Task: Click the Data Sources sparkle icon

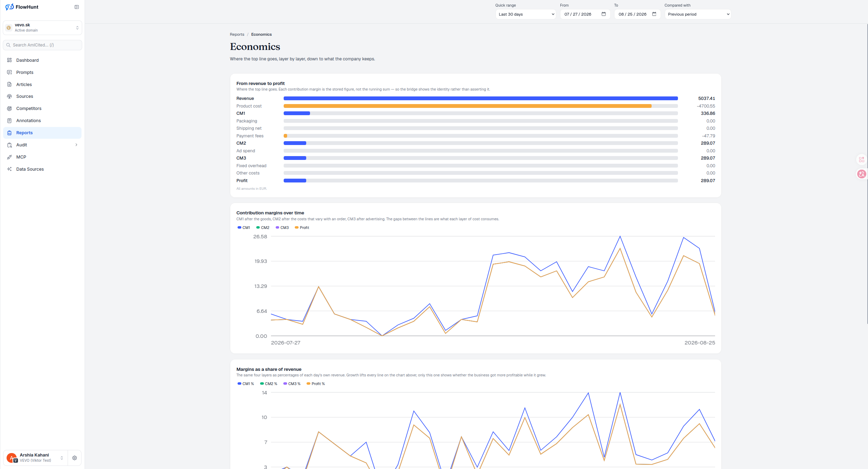Action: (x=9, y=169)
